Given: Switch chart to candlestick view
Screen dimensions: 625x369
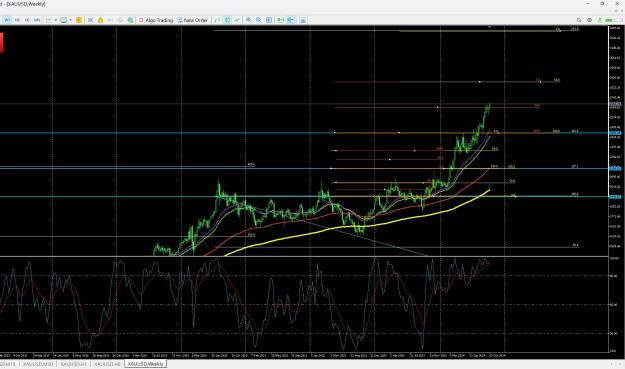Looking at the screenshot, I should [228, 20].
